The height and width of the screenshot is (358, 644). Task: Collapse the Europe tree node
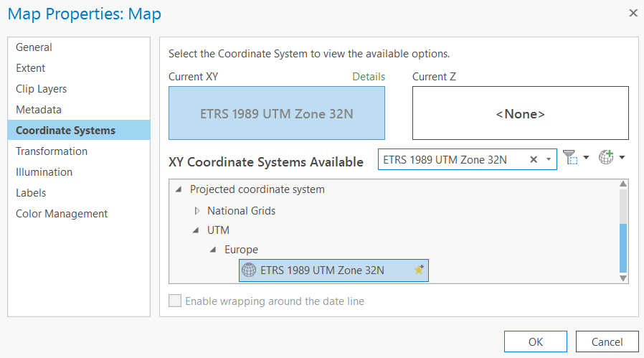coord(212,250)
